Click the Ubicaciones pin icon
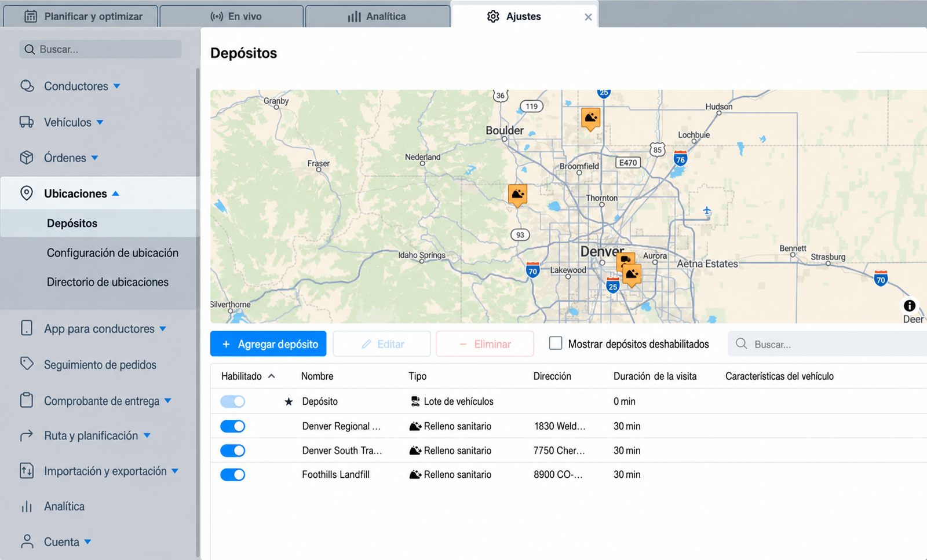Screen dimensions: 927x560 [27, 193]
